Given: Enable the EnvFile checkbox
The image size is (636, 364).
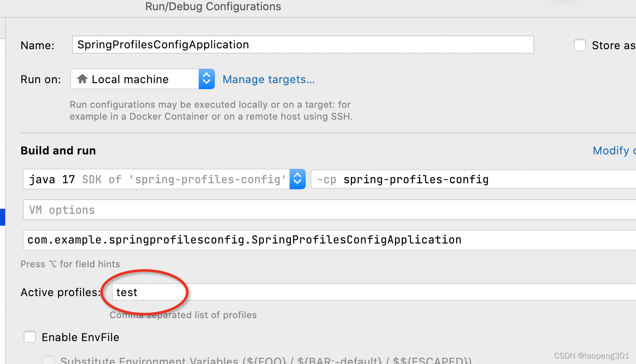Looking at the screenshot, I should 30,337.
